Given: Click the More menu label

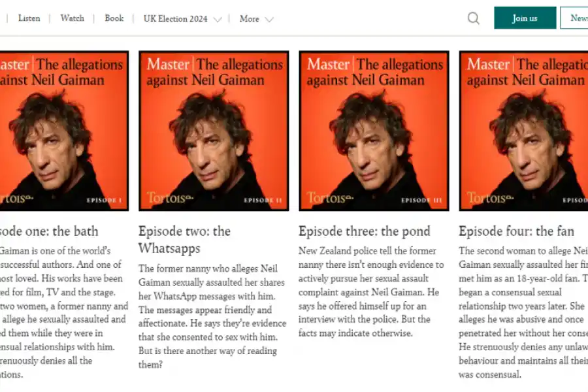Looking at the screenshot, I should 249,18.
